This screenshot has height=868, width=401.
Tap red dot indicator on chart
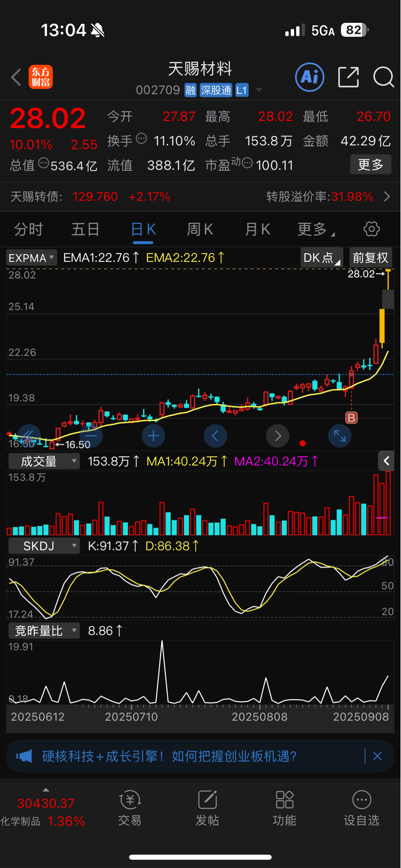click(x=302, y=444)
